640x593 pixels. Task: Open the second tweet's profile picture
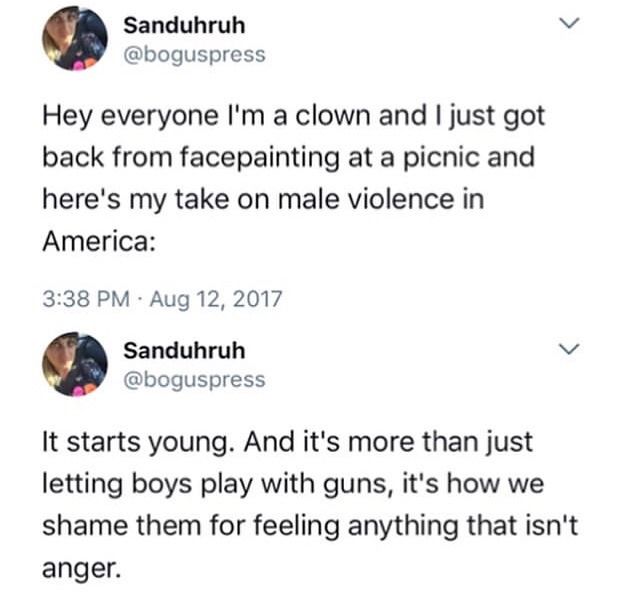[x=75, y=364]
